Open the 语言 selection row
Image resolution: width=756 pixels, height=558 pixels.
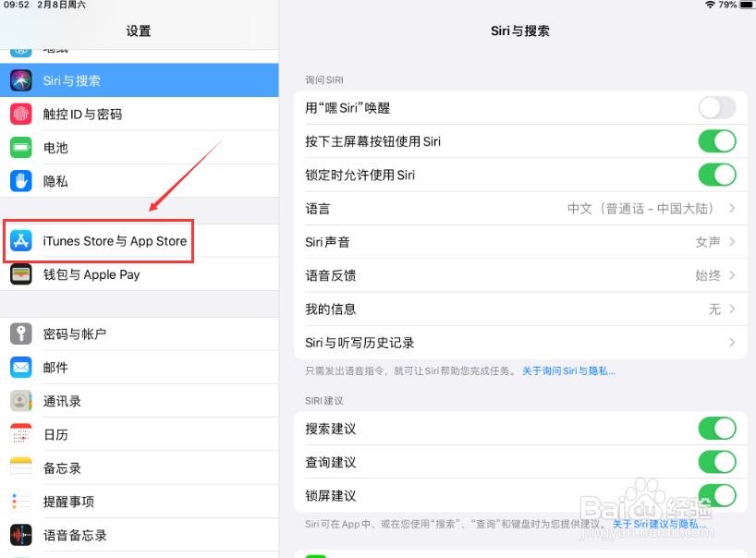pyautogui.click(x=518, y=208)
